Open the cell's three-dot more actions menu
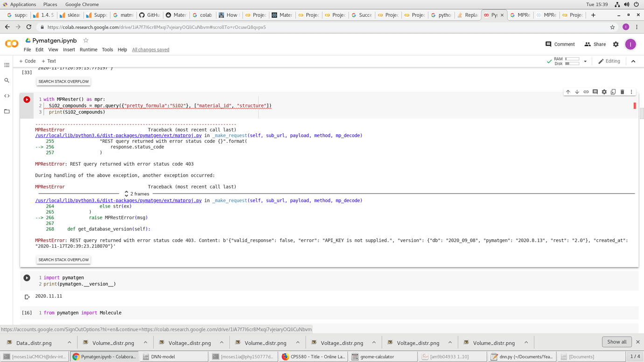The width and height of the screenshot is (644, 362). (x=631, y=91)
